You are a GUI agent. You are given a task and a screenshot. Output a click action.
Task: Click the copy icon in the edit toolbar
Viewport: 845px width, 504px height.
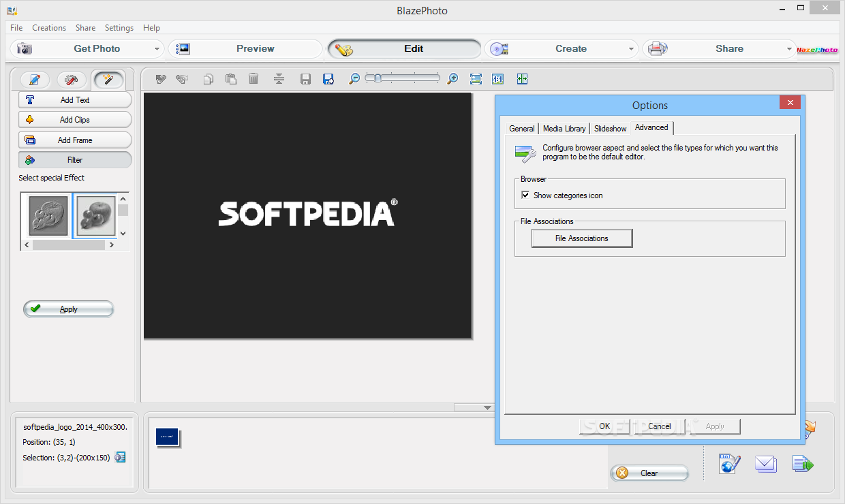pos(209,79)
